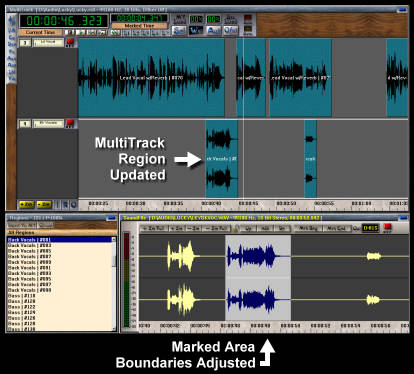Select Bass | #120 in regions list

[59, 301]
